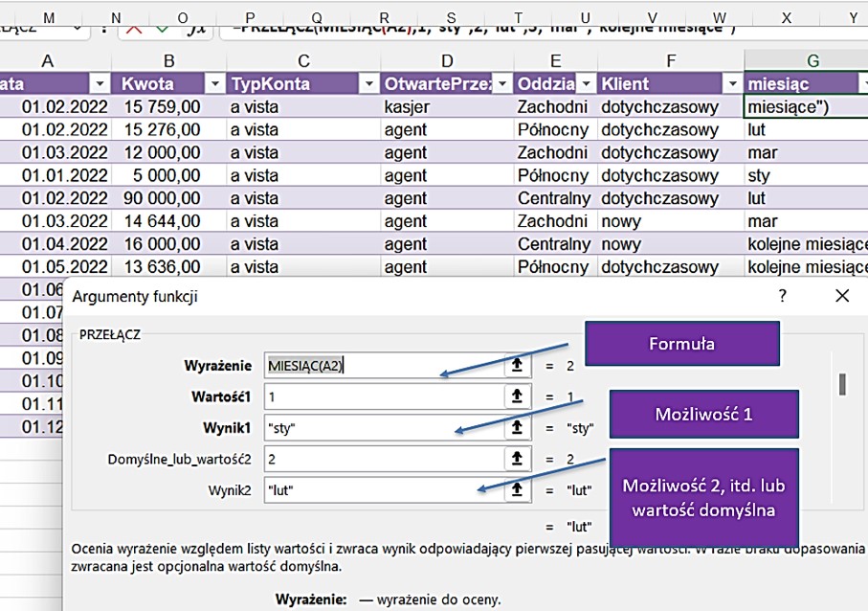
Task: Open filter dropdown for Kwota column
Action: (213, 84)
